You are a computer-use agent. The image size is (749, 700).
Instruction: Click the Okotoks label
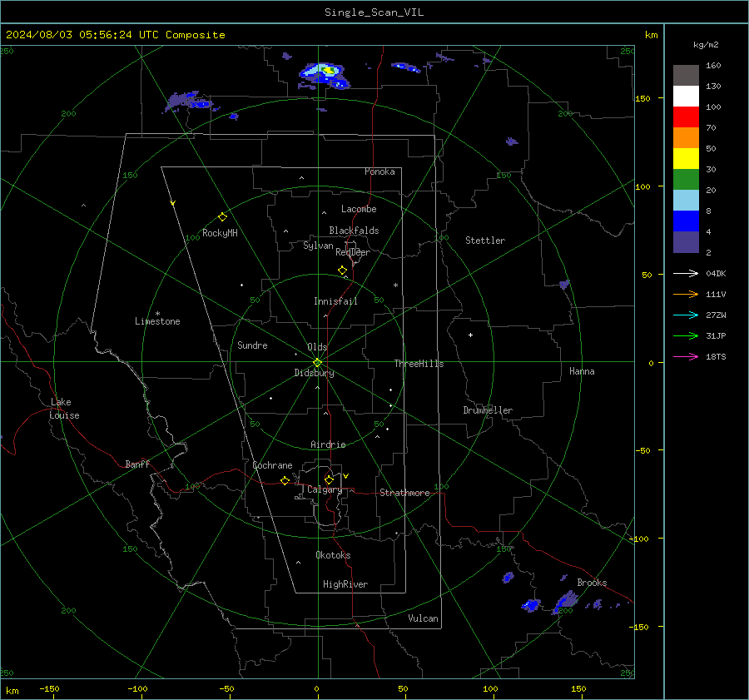click(333, 555)
